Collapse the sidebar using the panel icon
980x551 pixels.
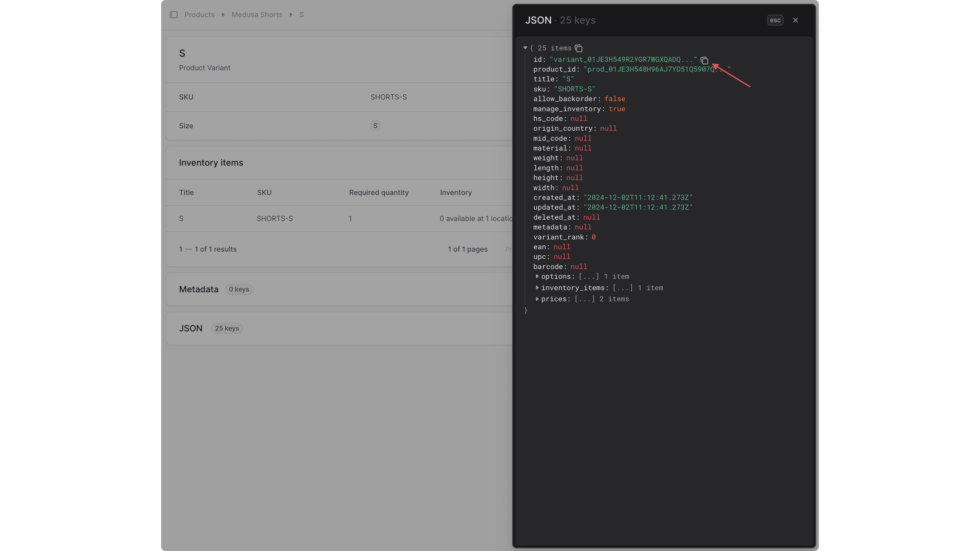[x=173, y=14]
